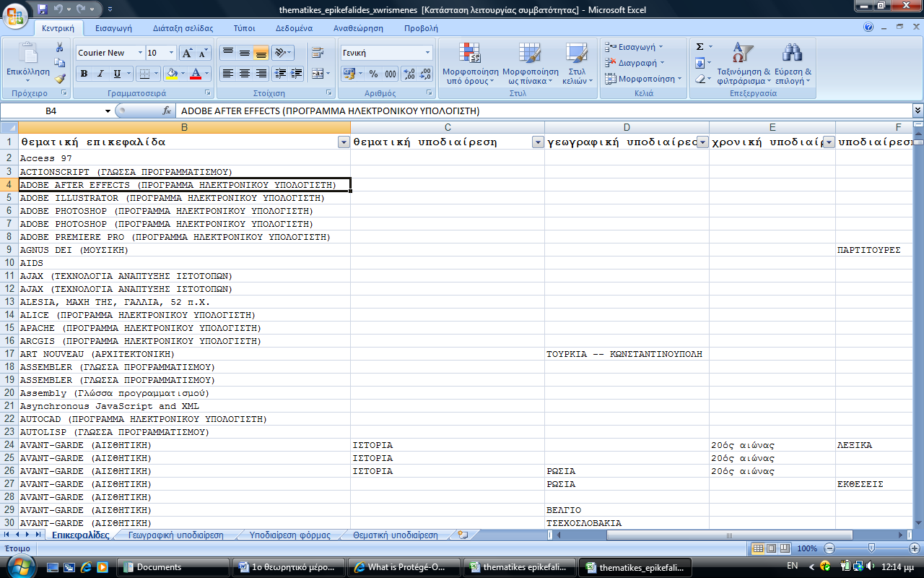
Task: Switch to Υποδιαίρεση φόρμας sheet tab
Action: [289, 535]
